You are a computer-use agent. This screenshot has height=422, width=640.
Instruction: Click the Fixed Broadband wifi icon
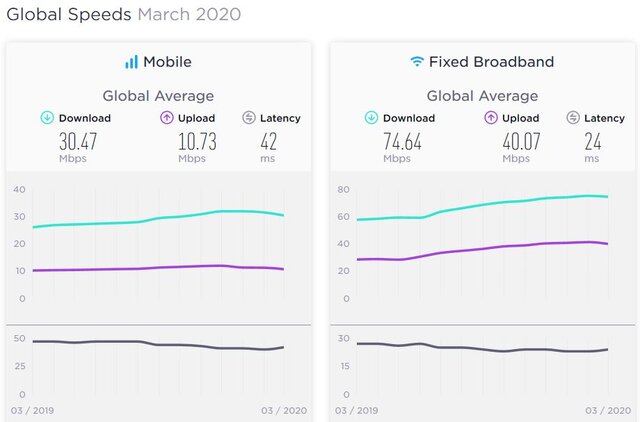(x=416, y=62)
